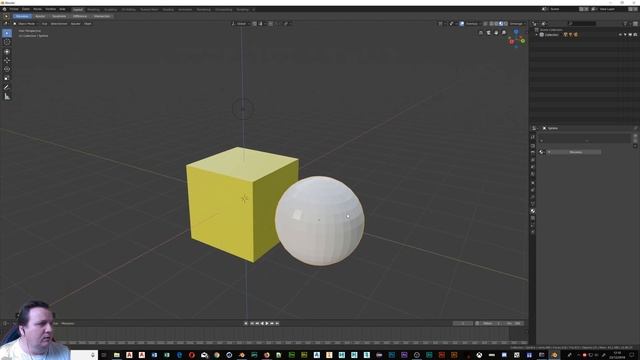Image resolution: width=640 pixels, height=360 pixels.
Task: Open the Render menu
Action: pyautogui.click(x=37, y=9)
